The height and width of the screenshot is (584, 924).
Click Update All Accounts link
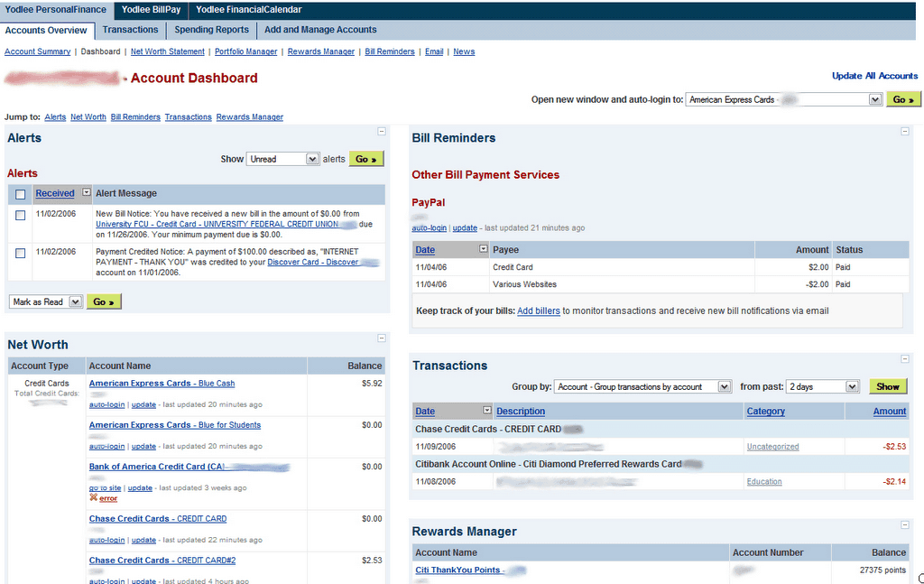click(874, 76)
